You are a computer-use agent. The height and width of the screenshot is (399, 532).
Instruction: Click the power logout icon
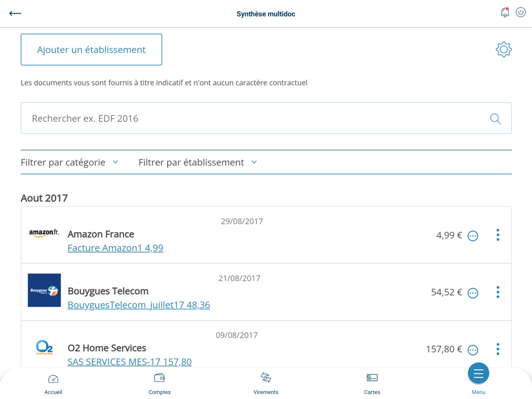click(x=521, y=13)
